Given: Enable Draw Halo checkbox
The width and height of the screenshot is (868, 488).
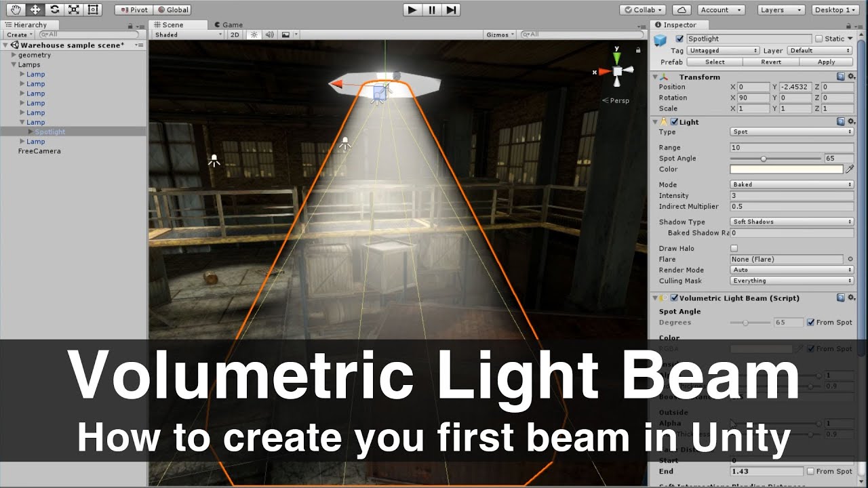Looking at the screenshot, I should click(x=734, y=248).
